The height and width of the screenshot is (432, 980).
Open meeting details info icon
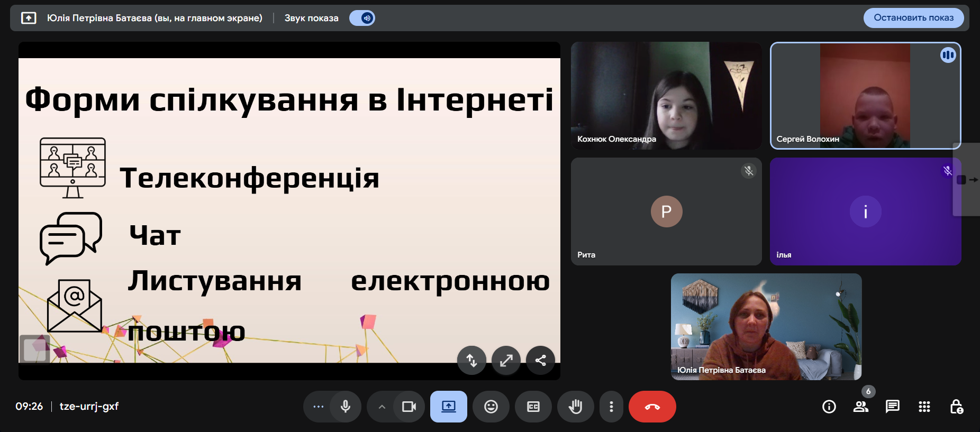pos(829,407)
